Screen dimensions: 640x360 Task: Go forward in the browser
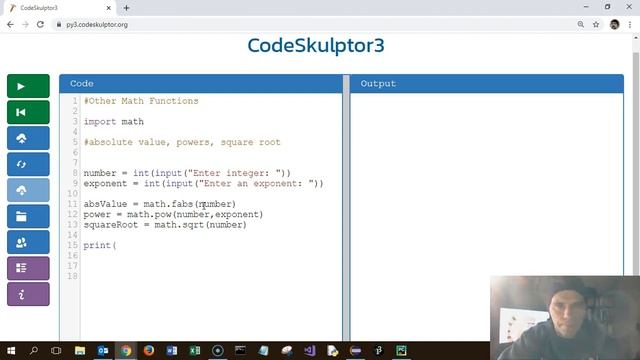click(x=25, y=24)
